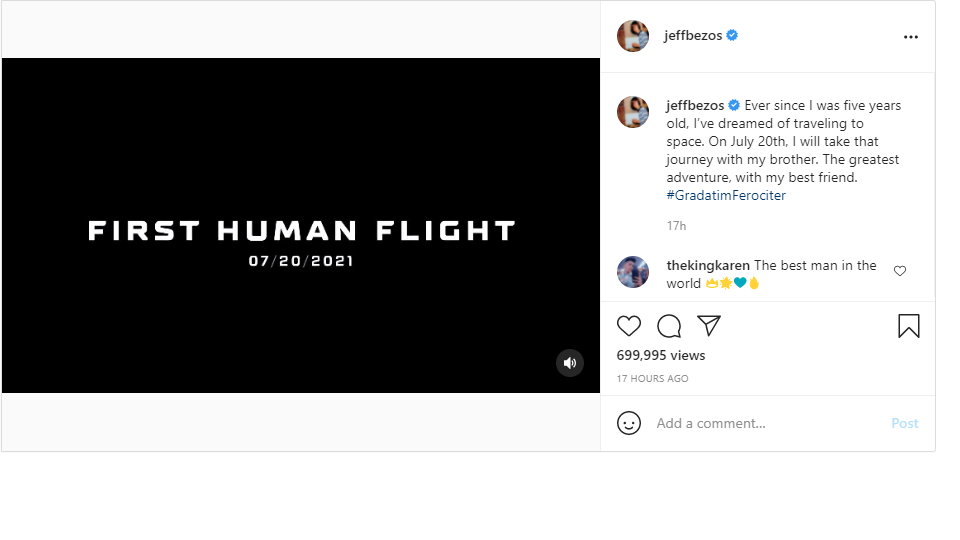
Task: Click the Post comment button
Action: point(904,423)
